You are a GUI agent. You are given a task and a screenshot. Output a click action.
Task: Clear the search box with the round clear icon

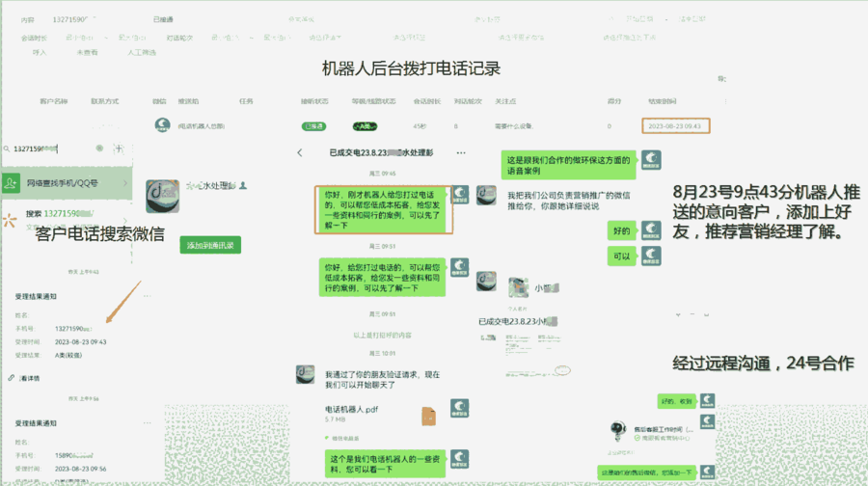tap(99, 148)
